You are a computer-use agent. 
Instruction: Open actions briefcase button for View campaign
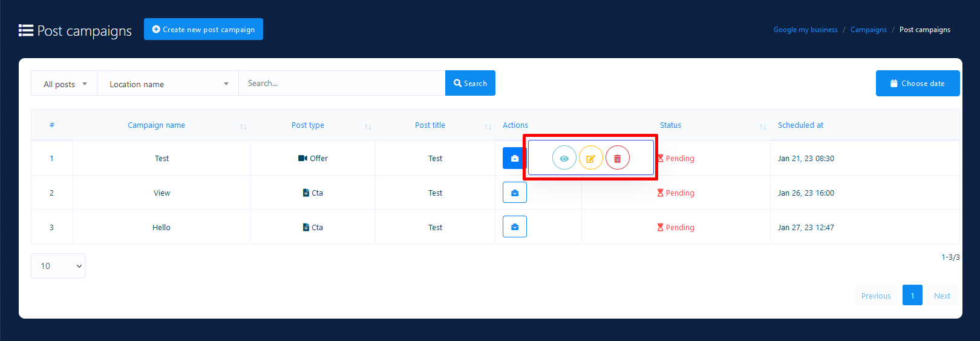click(x=514, y=193)
